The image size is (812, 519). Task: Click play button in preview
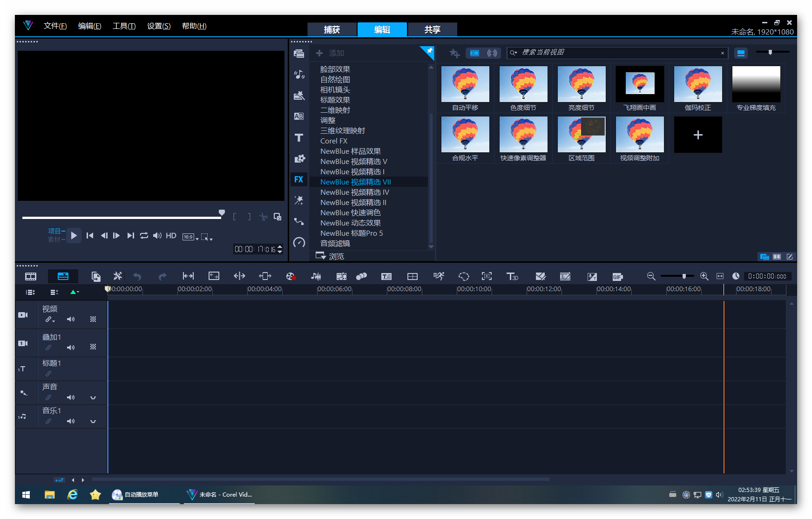[x=74, y=236]
